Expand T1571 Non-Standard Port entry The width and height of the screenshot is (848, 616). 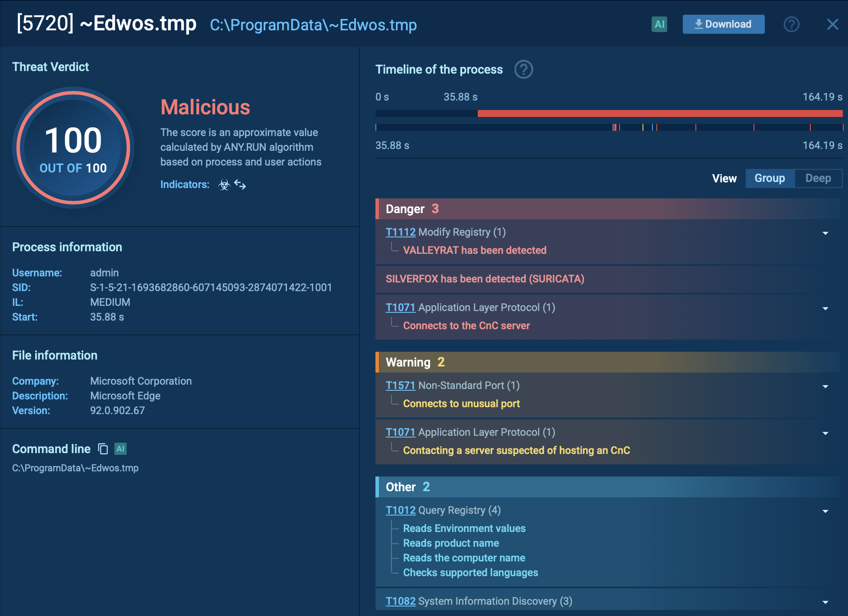[x=825, y=386]
